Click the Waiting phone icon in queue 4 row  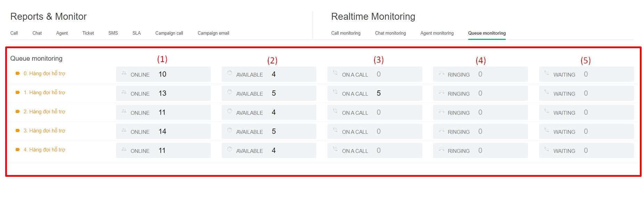(546, 149)
